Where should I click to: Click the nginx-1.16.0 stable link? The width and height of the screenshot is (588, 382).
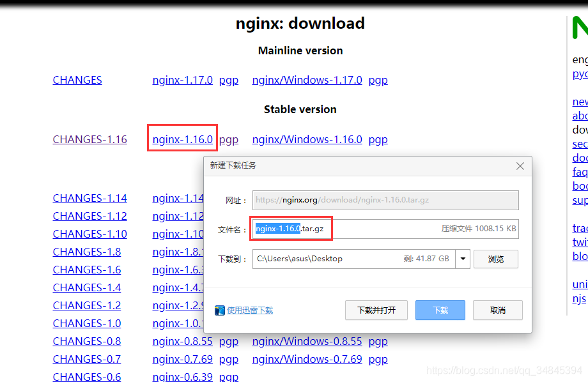click(183, 139)
